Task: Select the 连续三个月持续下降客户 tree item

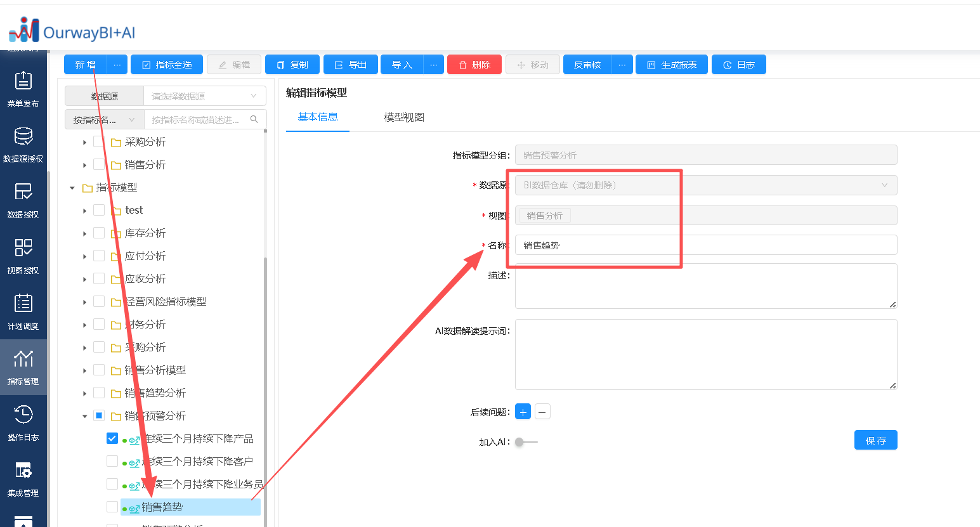Action: tap(197, 462)
